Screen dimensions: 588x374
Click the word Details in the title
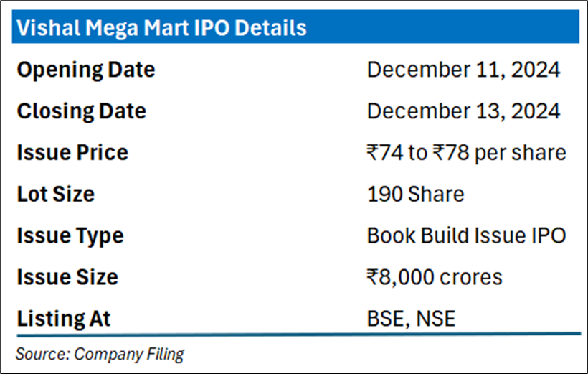[x=271, y=28]
